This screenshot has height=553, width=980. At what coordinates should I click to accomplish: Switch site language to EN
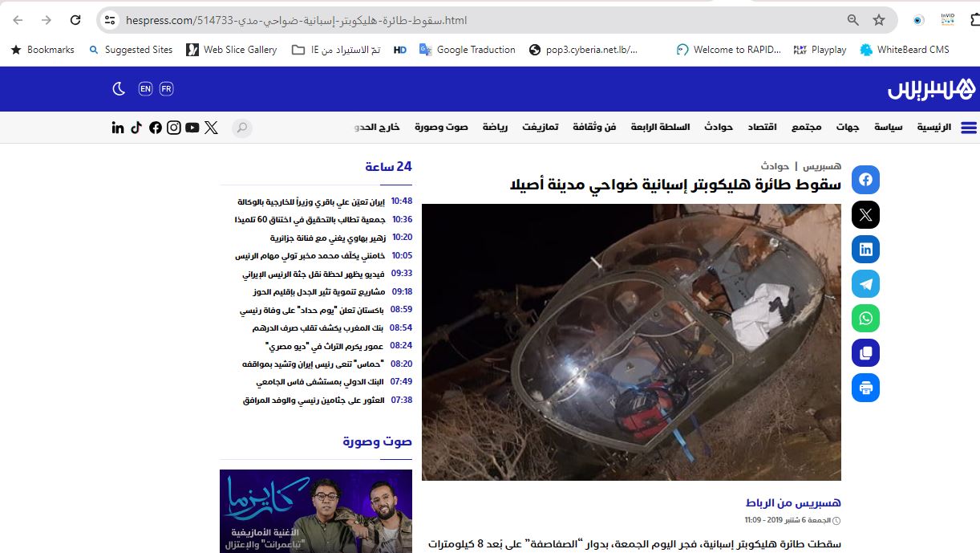tap(145, 88)
